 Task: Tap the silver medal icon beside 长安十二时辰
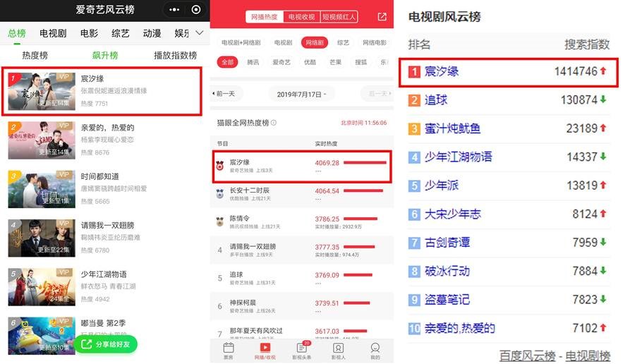pyautogui.click(x=220, y=194)
